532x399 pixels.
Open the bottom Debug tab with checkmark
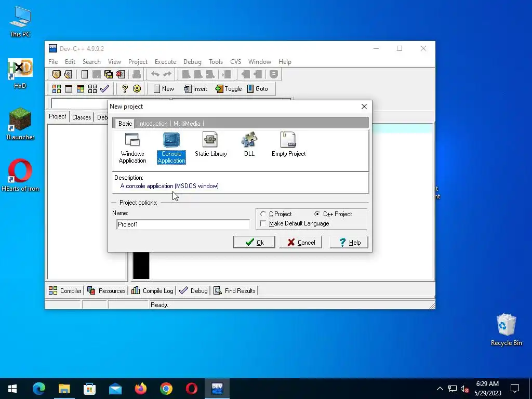[x=193, y=291]
